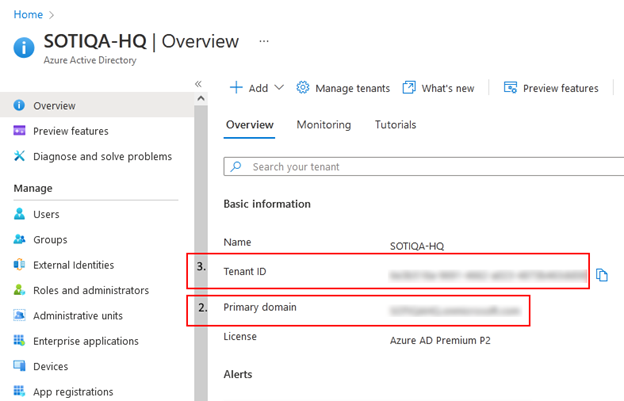Open Preview features from the toolbar
The height and width of the screenshot is (401, 624).
pos(560,88)
